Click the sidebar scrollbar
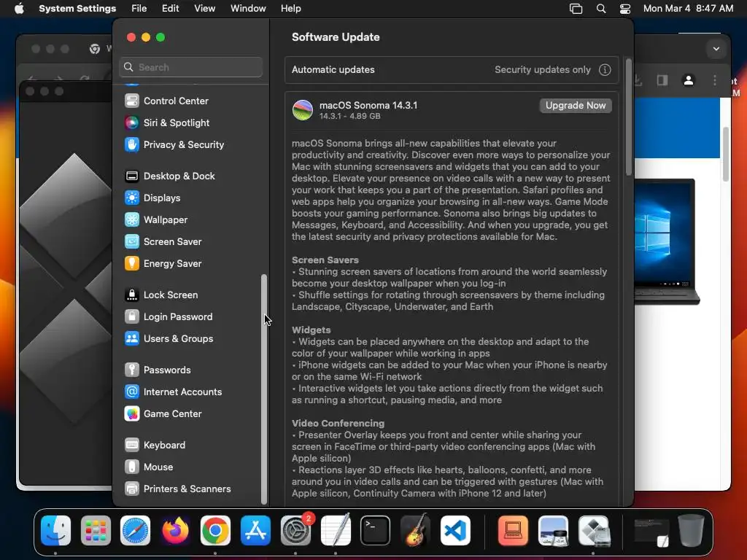The height and width of the screenshot is (560, 747). (x=264, y=389)
